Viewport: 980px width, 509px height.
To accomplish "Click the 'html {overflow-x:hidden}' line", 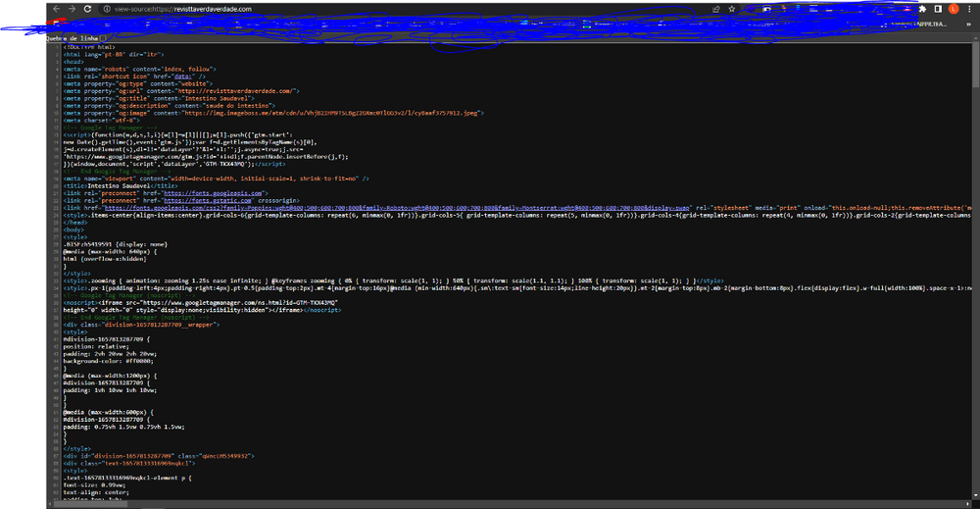I will point(105,259).
